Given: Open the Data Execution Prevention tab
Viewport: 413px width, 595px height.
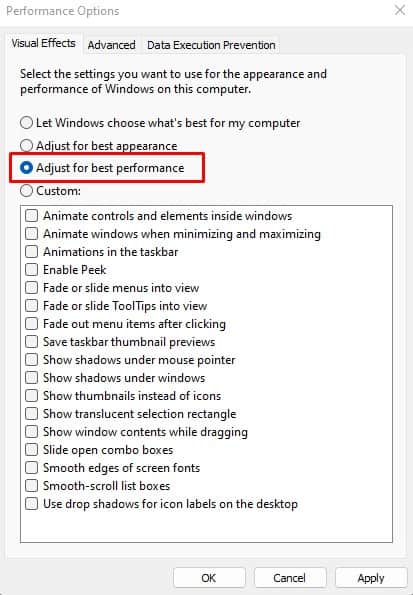Looking at the screenshot, I should (211, 45).
